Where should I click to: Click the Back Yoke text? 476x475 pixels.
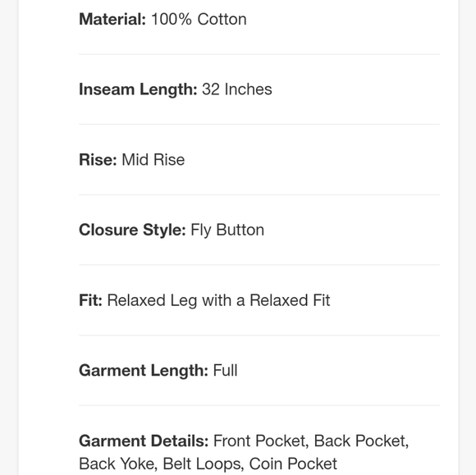pyautogui.click(x=118, y=464)
